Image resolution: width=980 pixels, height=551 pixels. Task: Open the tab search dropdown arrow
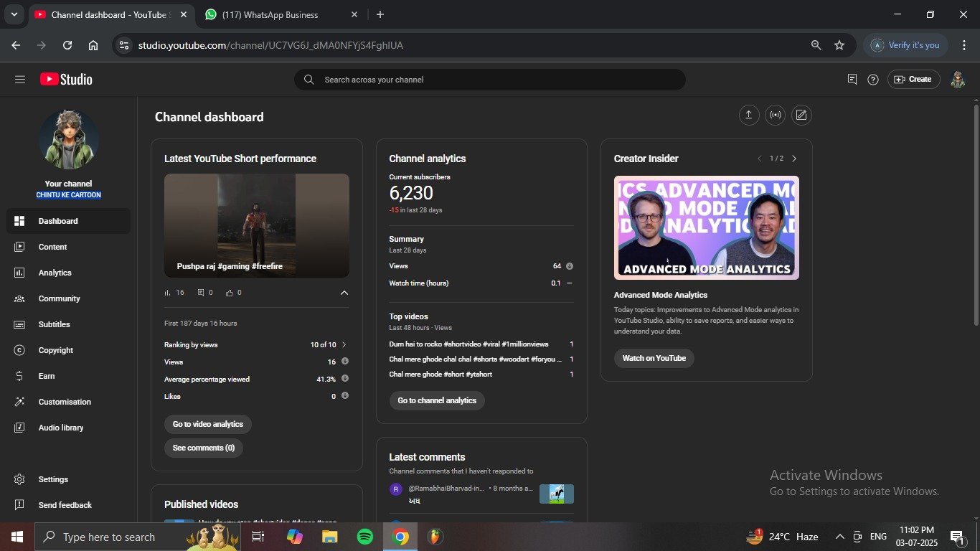click(14, 14)
